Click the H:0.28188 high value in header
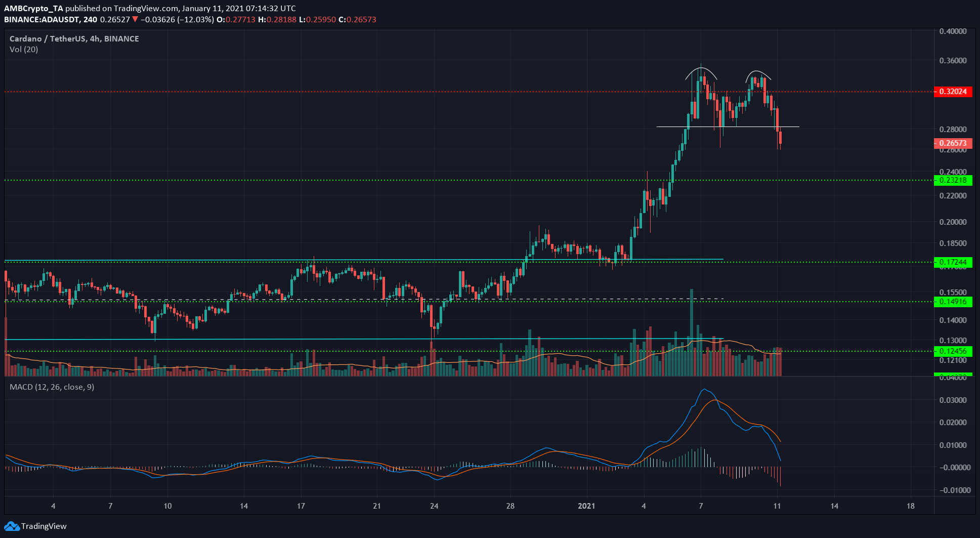 [x=277, y=20]
